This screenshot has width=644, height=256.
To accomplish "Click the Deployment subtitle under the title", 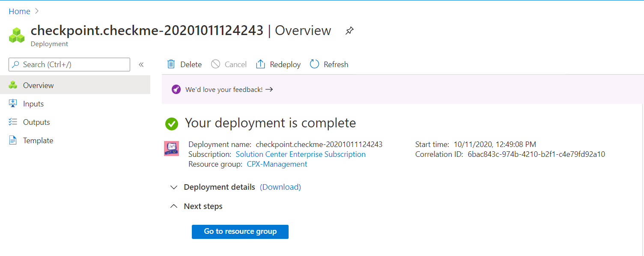I will [x=50, y=44].
